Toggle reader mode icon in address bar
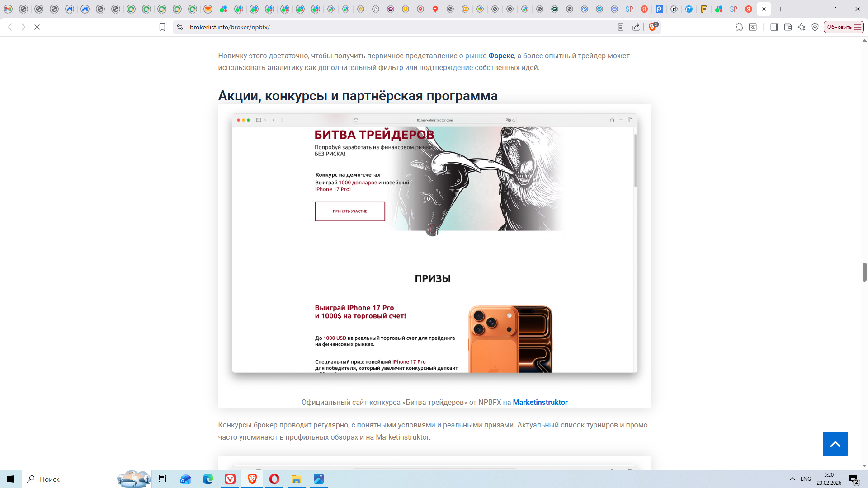 tap(621, 27)
